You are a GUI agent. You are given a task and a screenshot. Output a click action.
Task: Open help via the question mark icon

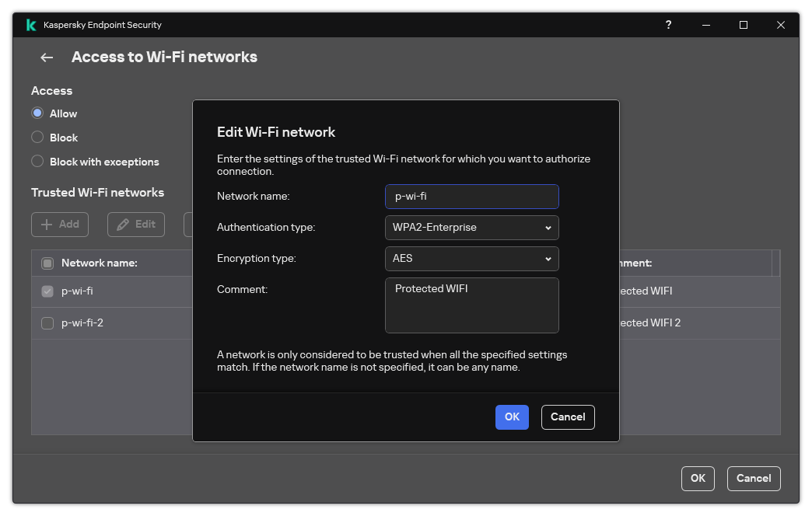click(x=667, y=24)
